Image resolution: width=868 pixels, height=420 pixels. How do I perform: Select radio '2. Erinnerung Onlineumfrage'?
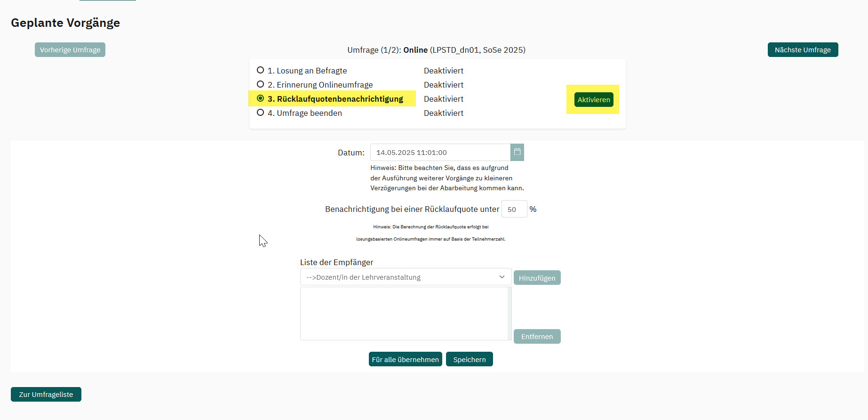(x=260, y=84)
